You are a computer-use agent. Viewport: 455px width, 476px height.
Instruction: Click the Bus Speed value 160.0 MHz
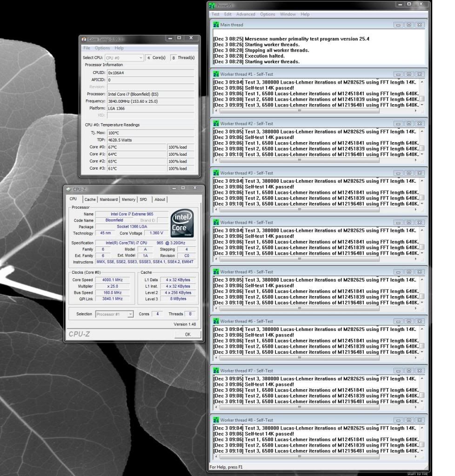[113, 293]
